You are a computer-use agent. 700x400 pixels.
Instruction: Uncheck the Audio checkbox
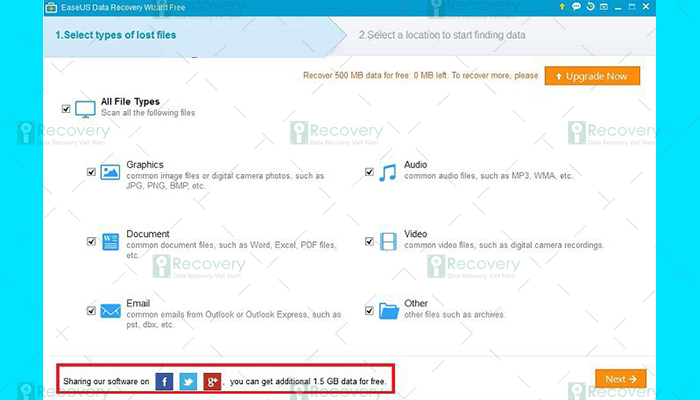pos(369,172)
